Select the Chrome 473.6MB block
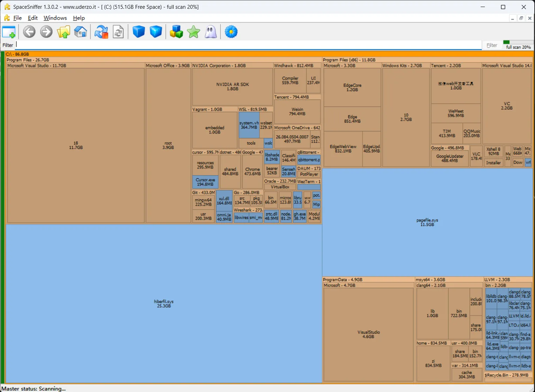 coord(252,171)
